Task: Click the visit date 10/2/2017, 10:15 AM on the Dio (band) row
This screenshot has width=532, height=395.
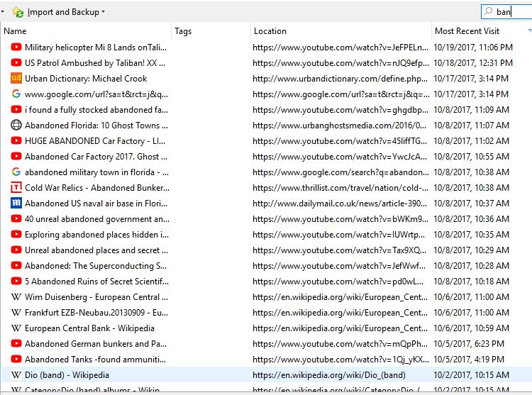Action: click(472, 375)
